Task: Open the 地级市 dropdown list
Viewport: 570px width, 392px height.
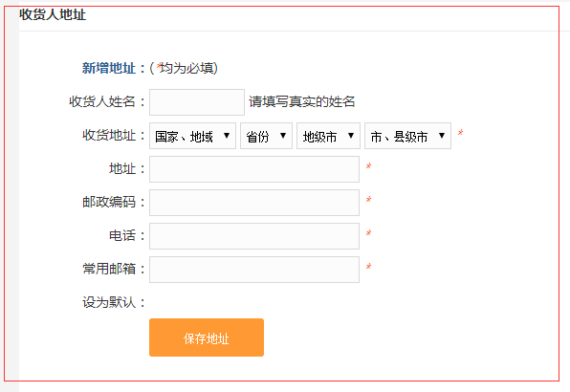Action: 328,136
